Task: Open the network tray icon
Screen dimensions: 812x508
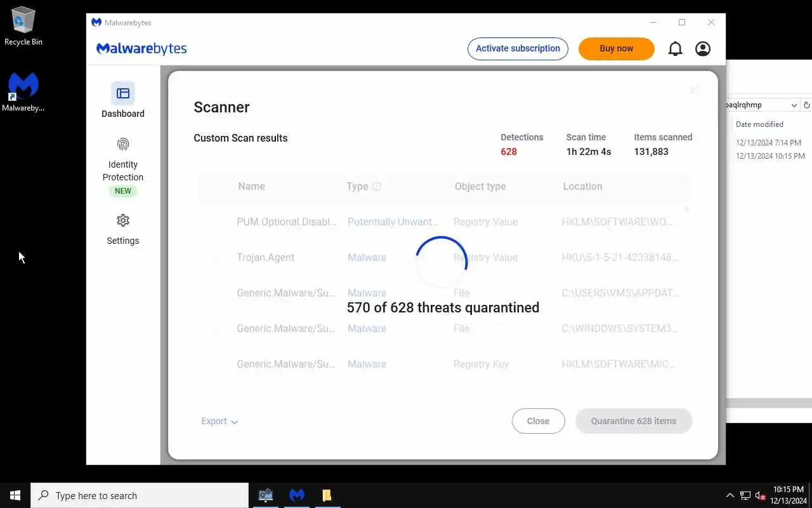Action: (745, 495)
